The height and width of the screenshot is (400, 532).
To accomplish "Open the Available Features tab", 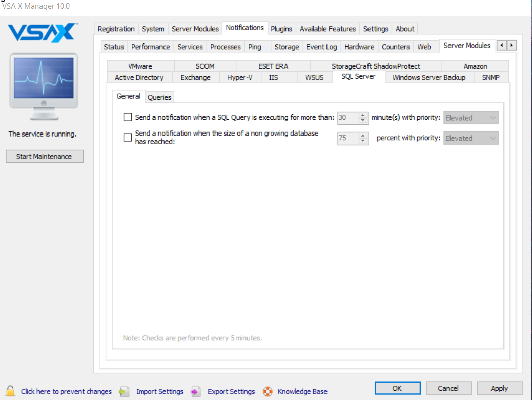I will coord(328,29).
